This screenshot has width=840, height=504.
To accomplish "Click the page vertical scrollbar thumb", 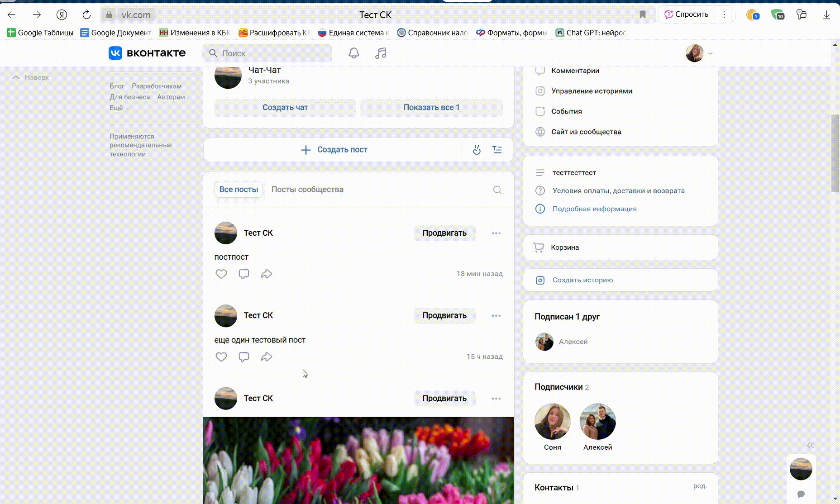I will (x=835, y=154).
